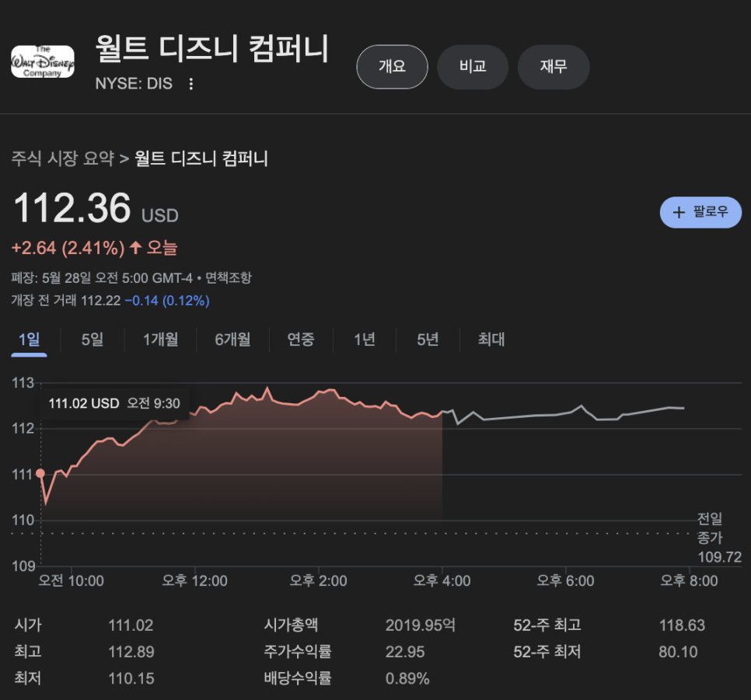This screenshot has width=751, height=700.
Task: Click the 배당수익률 value 0.89%
Action: tap(407, 678)
